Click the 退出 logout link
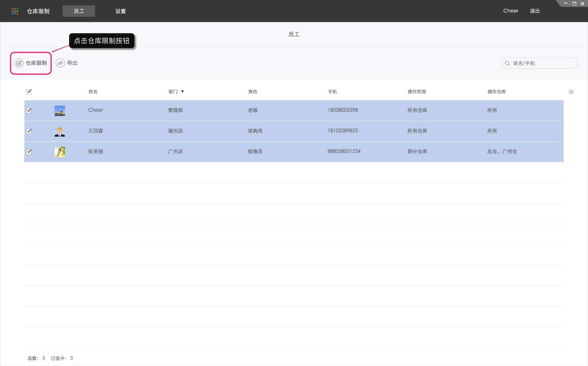Viewport: 588px width, 366px height. [534, 11]
